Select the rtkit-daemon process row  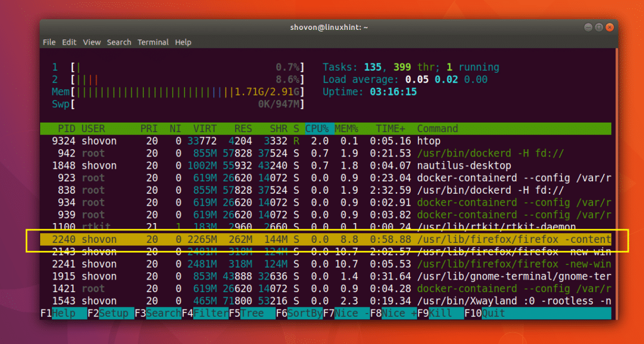(x=326, y=227)
